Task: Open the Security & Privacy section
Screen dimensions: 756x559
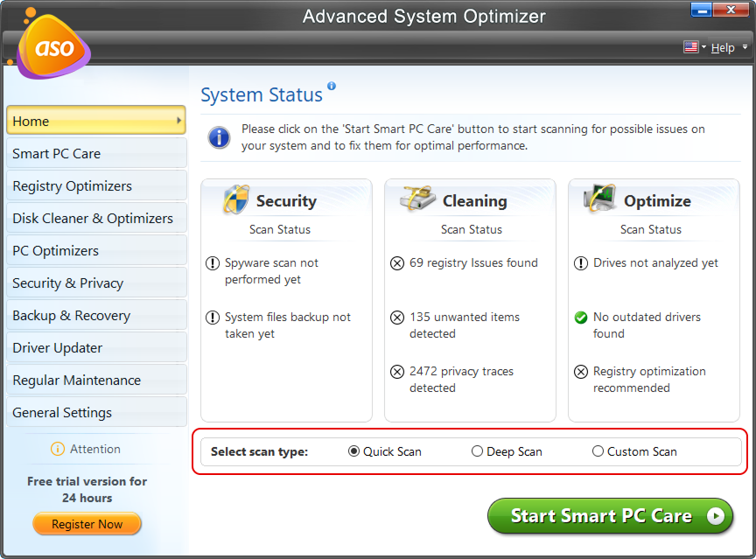Action: tap(96, 283)
